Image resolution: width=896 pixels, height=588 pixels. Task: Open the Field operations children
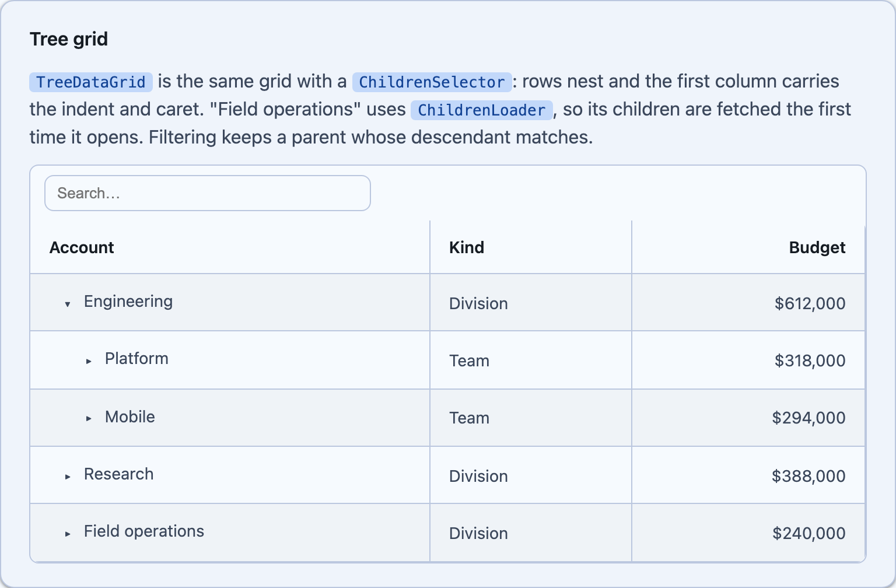pyautogui.click(x=68, y=534)
